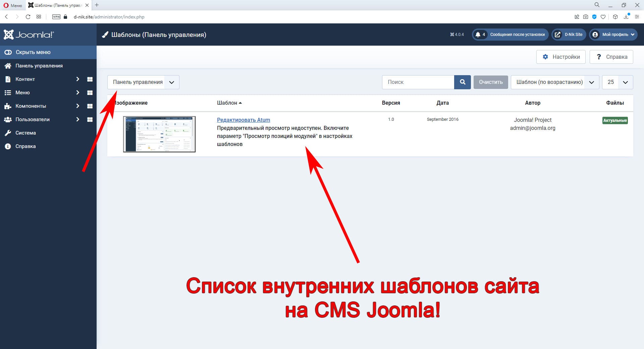Click the Актуальные files badge
The width and height of the screenshot is (644, 349).
point(615,120)
